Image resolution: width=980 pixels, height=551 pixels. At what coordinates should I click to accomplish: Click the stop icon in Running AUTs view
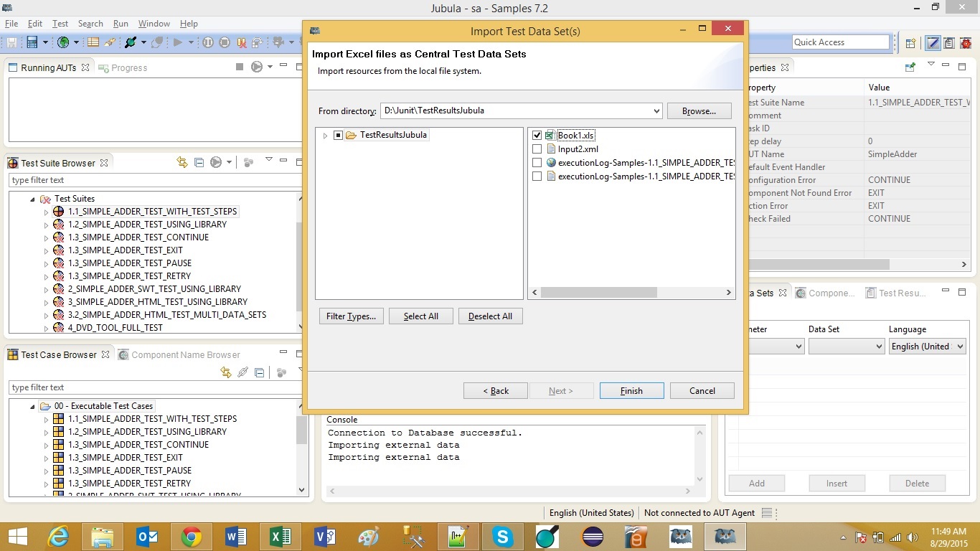[240, 67]
